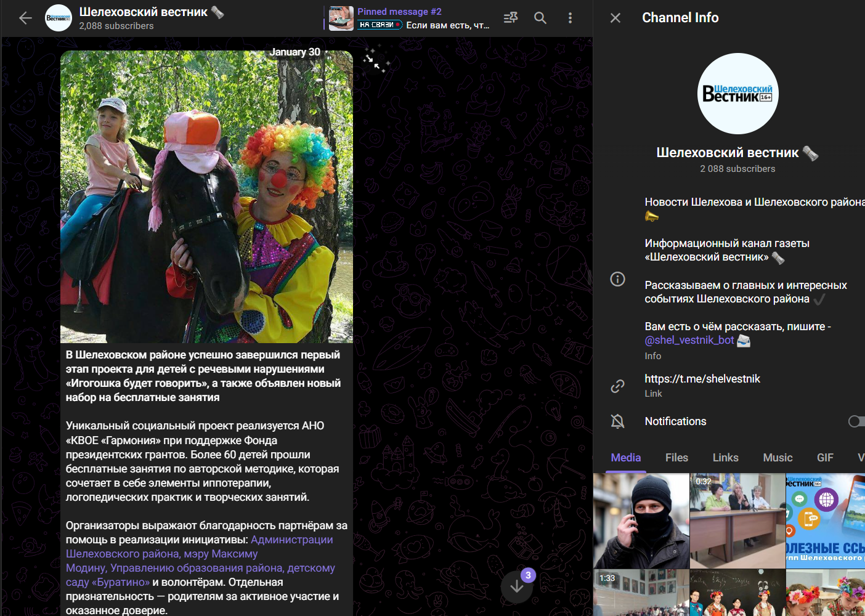Switch to the Files tab
Image resolution: width=865 pixels, height=616 pixels.
(x=676, y=458)
